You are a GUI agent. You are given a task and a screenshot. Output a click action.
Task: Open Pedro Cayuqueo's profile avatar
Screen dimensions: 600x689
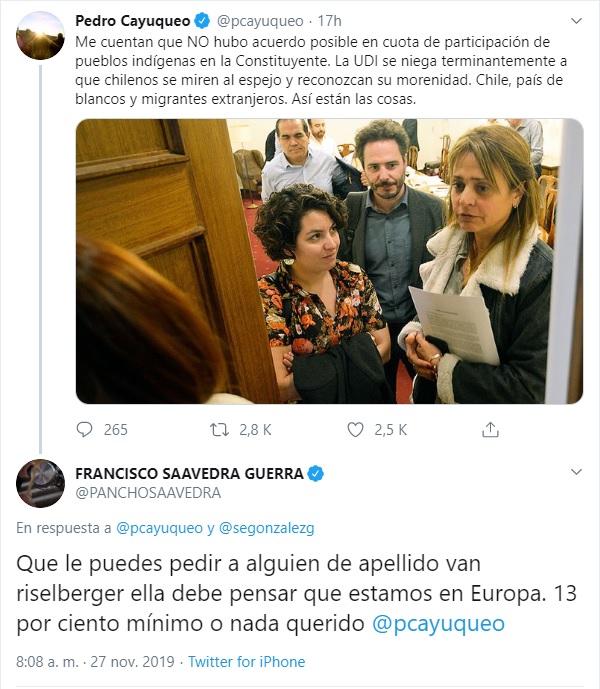pos(40,36)
